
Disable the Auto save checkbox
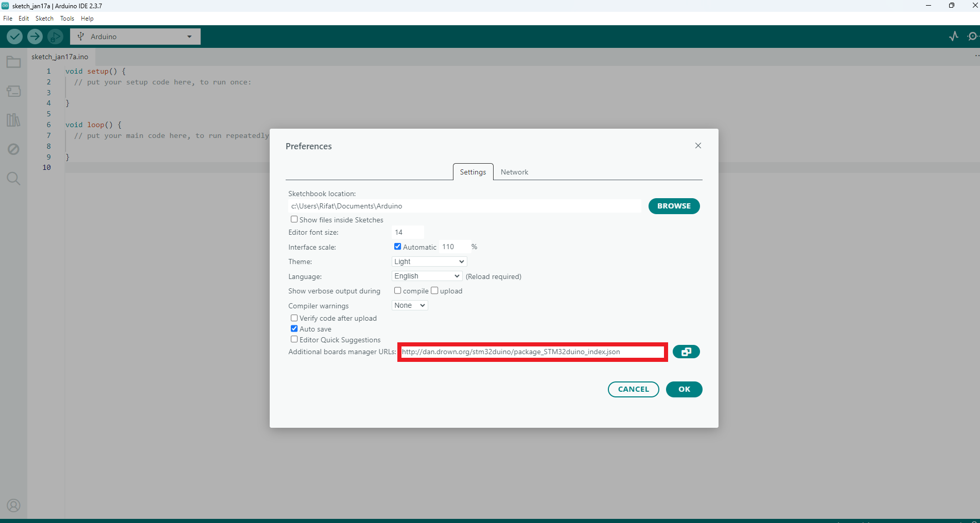click(294, 328)
